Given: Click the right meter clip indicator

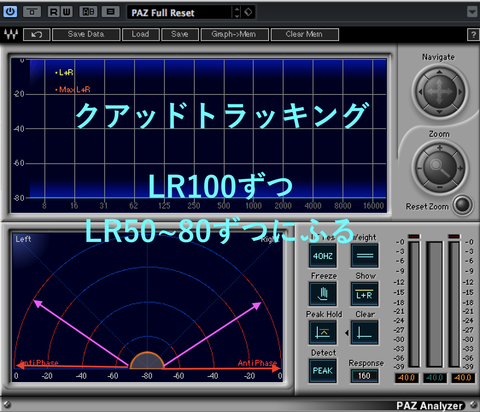Looking at the screenshot, I should pos(454,236).
